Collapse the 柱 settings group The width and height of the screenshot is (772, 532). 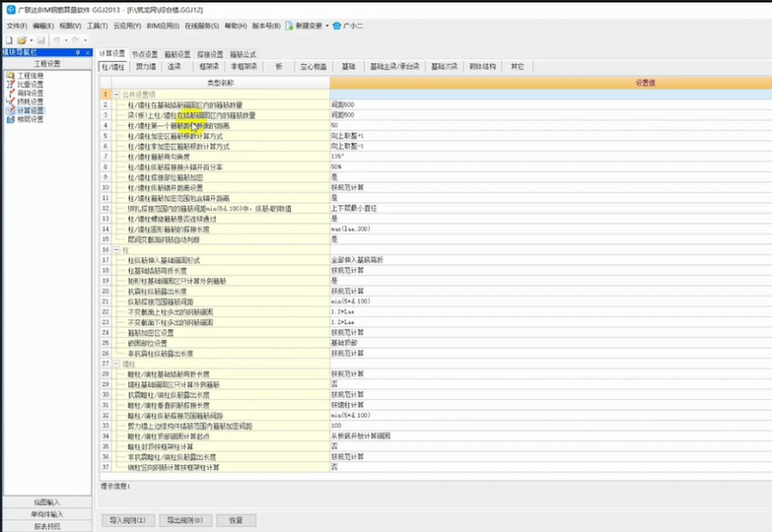[x=115, y=250]
